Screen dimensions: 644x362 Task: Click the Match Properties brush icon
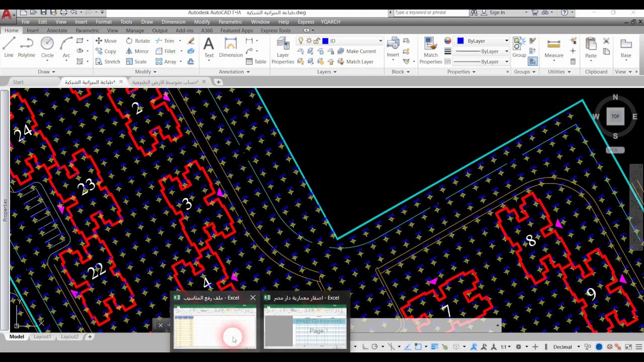tap(431, 50)
